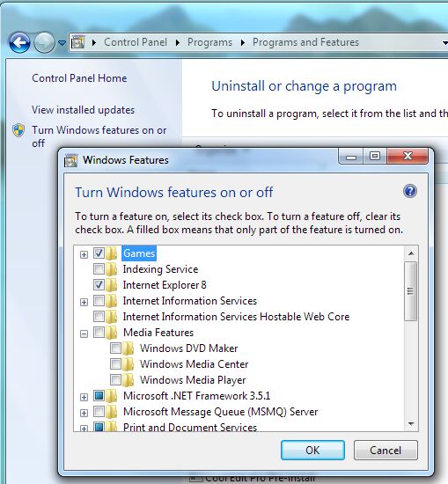448x484 pixels.
Task: Uncheck the Internet Explorer 8 checkbox
Action: click(x=99, y=284)
